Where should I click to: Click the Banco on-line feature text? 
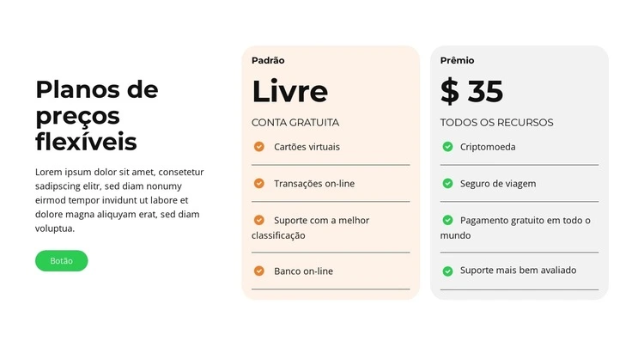[303, 271]
